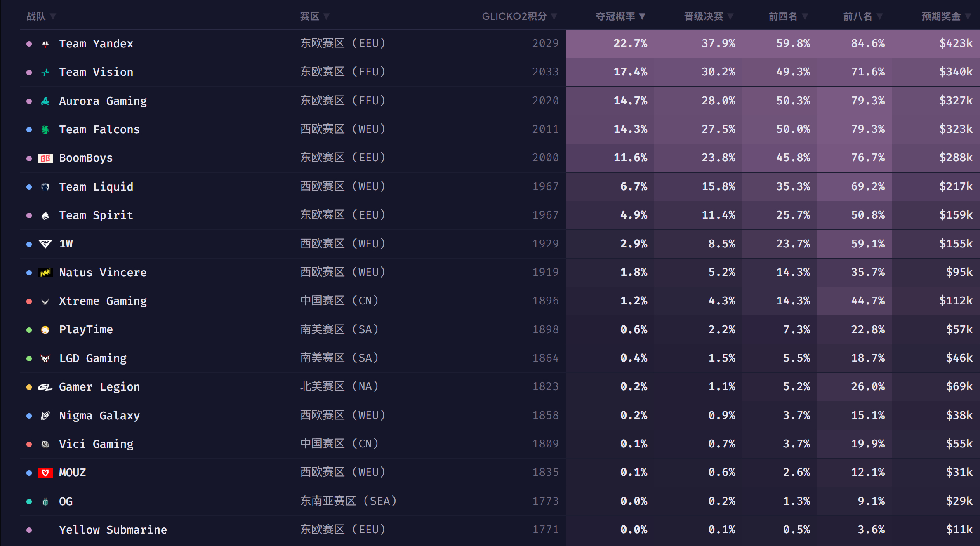The image size is (980, 546).
Task: Select Natus Vincere win probability 1.8%
Action: (634, 273)
